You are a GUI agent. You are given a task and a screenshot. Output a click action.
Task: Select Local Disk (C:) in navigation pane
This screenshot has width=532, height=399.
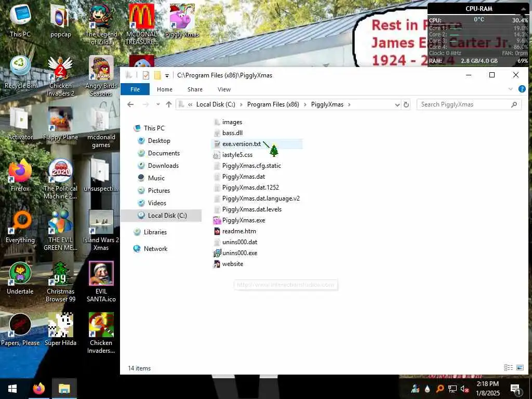(x=161, y=216)
